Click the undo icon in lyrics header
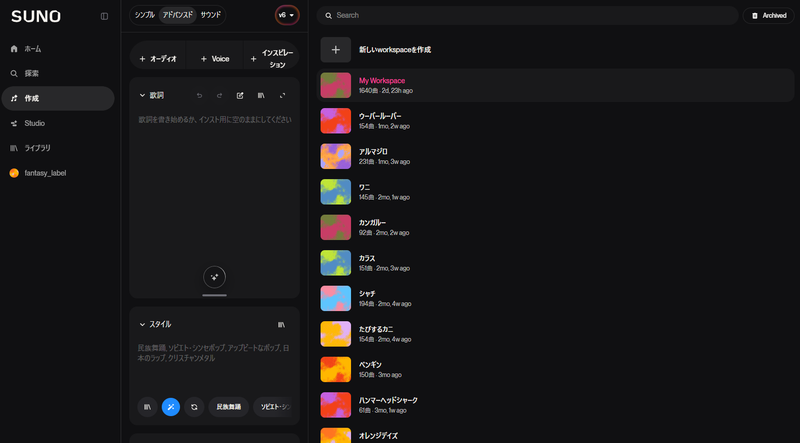The width and height of the screenshot is (800, 443). pos(199,95)
